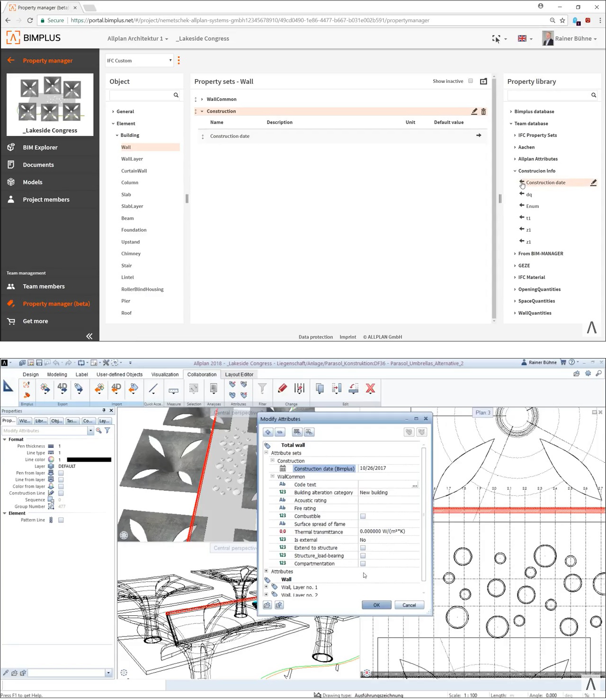Open the Data protection link

point(315,337)
